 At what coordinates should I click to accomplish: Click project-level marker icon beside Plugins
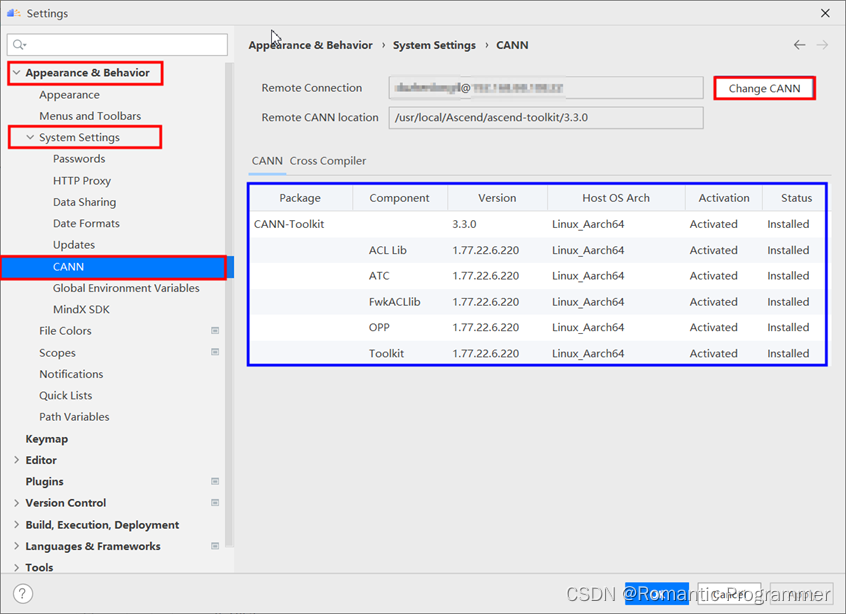pos(215,481)
